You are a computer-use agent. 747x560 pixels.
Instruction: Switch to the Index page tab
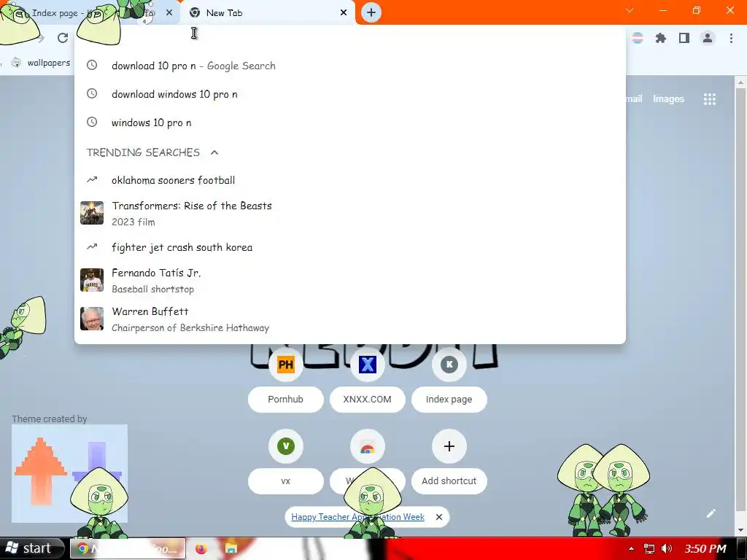coord(90,13)
